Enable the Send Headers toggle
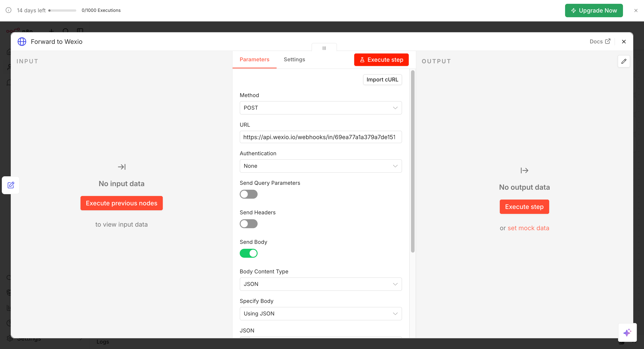Screen dimensions: 644x349 point(248,224)
